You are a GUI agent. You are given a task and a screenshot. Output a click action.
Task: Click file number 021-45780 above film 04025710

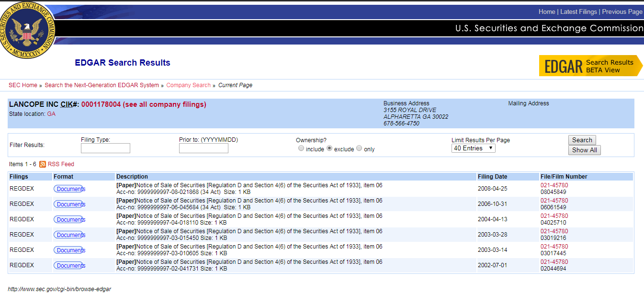554,216
